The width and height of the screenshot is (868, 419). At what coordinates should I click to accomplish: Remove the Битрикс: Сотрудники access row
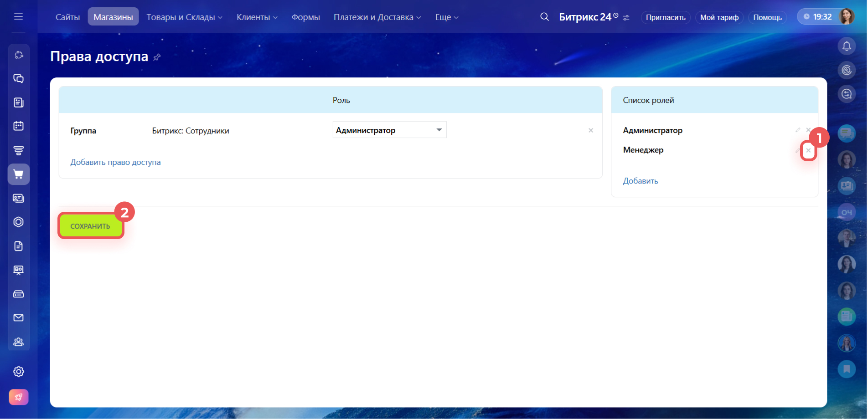(591, 131)
